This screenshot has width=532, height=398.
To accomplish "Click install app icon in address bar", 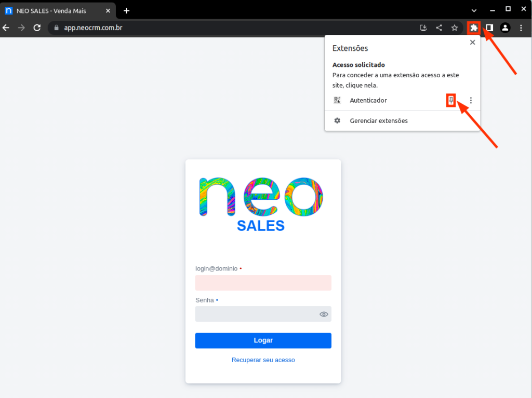I will coord(423,28).
